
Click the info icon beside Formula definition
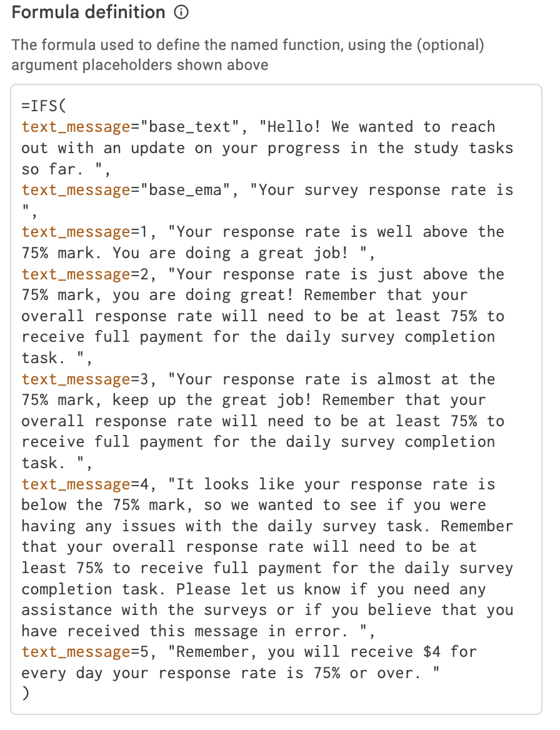click(181, 11)
